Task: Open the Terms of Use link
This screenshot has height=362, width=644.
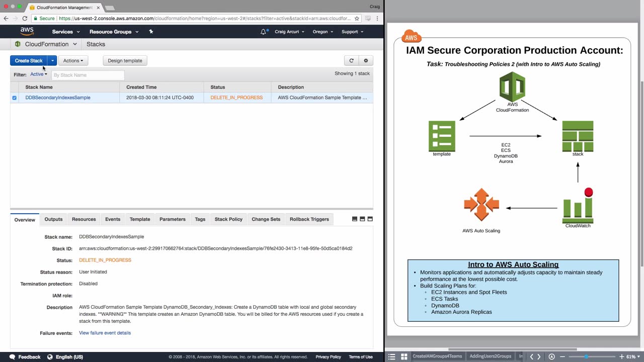Action: [x=361, y=357]
